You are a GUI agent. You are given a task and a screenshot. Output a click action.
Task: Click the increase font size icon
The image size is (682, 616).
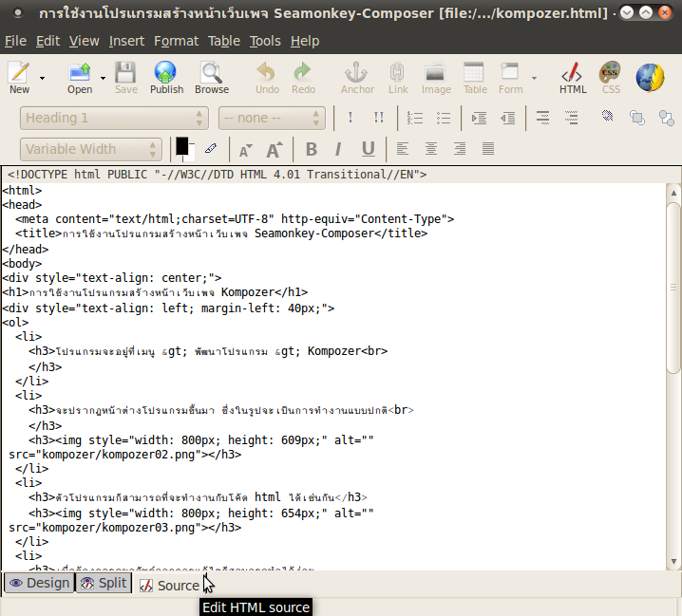pos(274,150)
